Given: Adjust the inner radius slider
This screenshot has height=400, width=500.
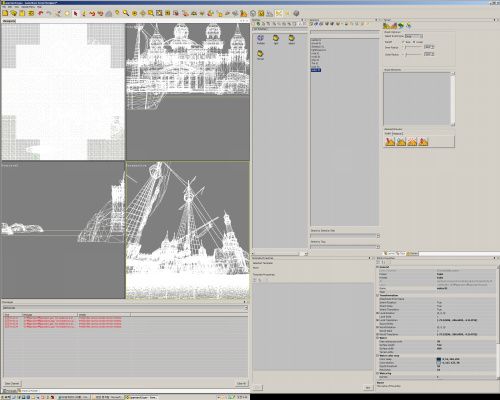Looking at the screenshot, I should (x=414, y=47).
